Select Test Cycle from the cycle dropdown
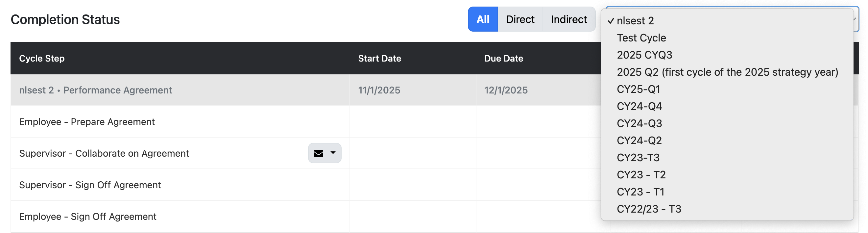Screen dimensions: 868x233 pyautogui.click(x=641, y=38)
